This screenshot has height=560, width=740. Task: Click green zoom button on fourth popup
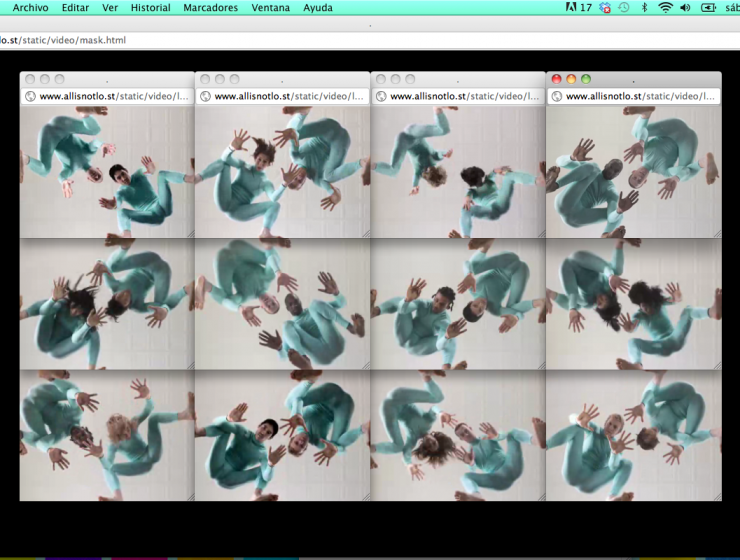[586, 79]
